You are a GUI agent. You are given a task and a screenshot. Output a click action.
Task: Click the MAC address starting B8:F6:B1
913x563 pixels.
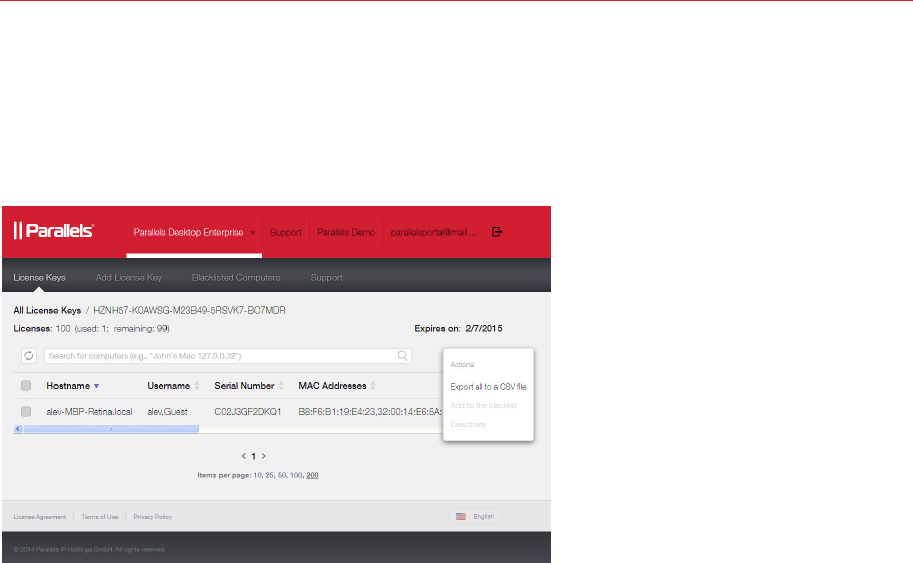pyautogui.click(x=370, y=412)
